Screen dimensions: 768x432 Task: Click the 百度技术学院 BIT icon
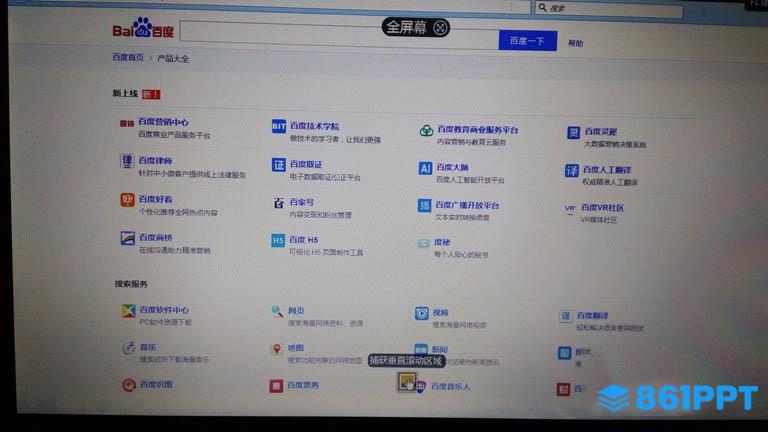coord(279,126)
